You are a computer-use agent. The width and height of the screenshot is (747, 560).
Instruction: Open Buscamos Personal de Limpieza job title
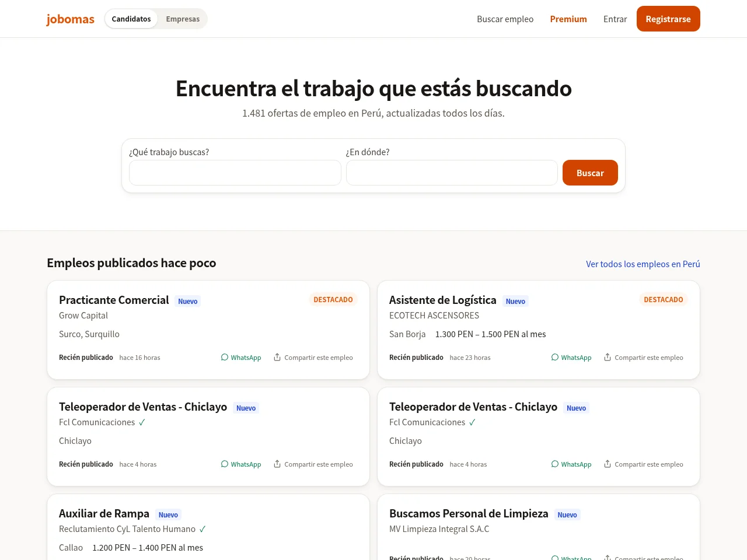(469, 513)
